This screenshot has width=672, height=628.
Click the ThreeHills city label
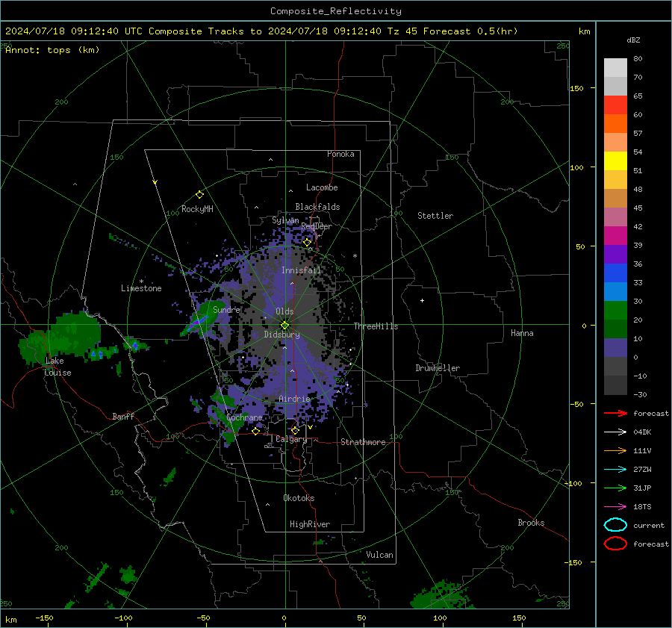click(376, 326)
